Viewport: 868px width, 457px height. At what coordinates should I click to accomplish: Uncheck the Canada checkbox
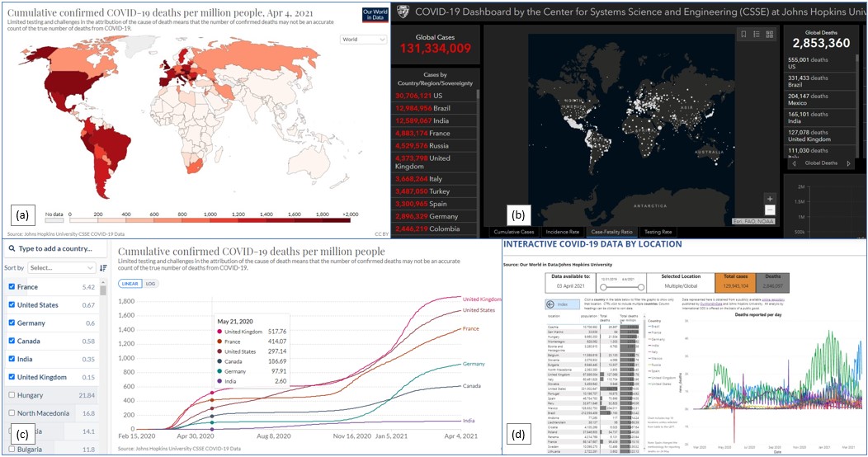pyautogui.click(x=12, y=341)
